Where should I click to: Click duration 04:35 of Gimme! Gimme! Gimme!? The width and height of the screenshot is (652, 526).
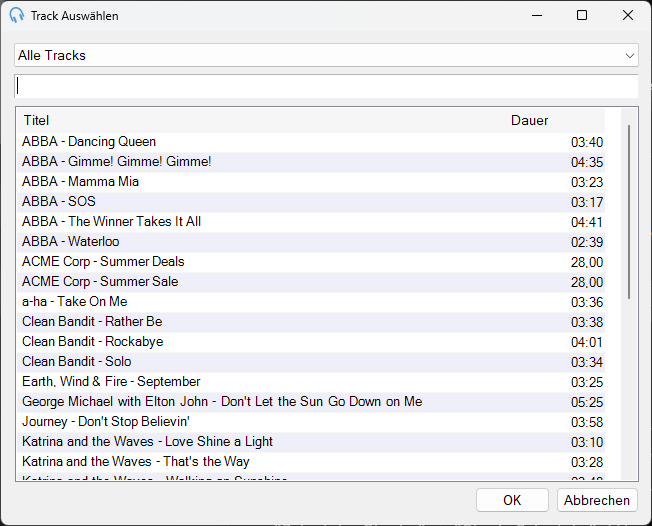tap(587, 162)
